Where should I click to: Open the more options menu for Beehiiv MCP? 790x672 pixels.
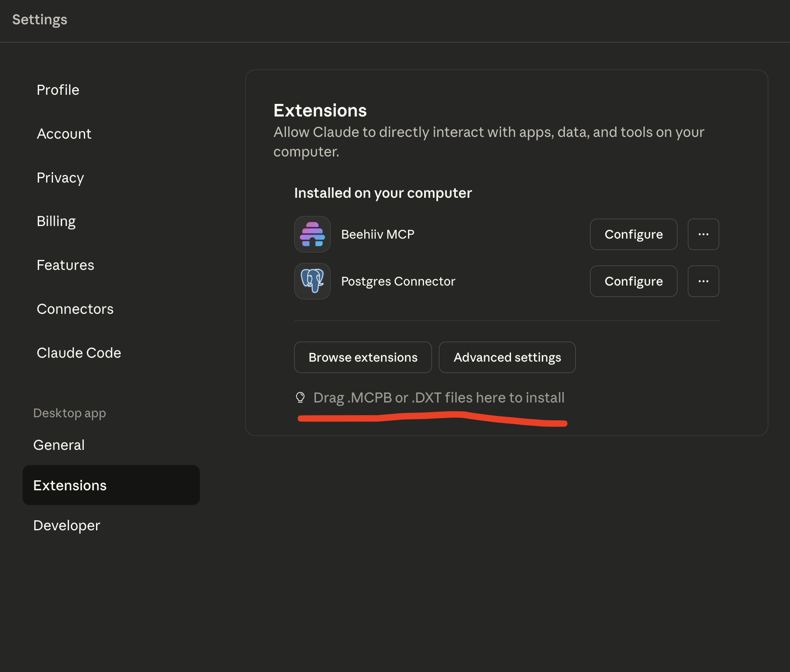(x=703, y=234)
